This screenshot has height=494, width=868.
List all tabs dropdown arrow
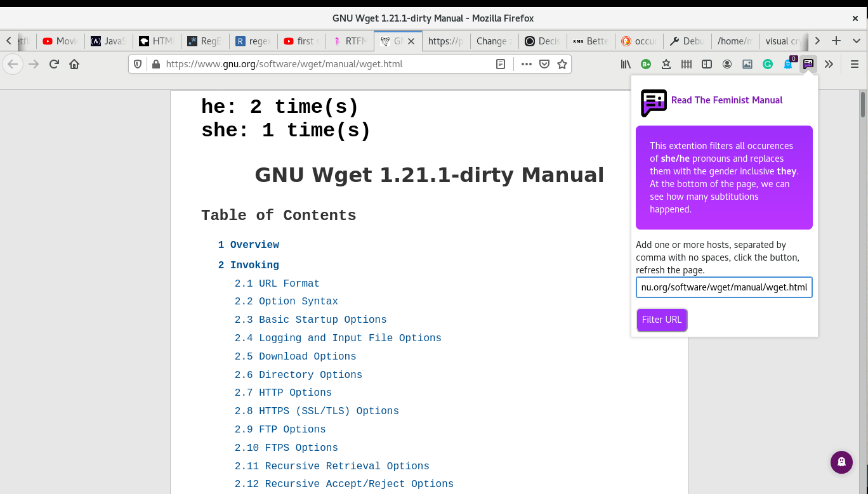[857, 41]
